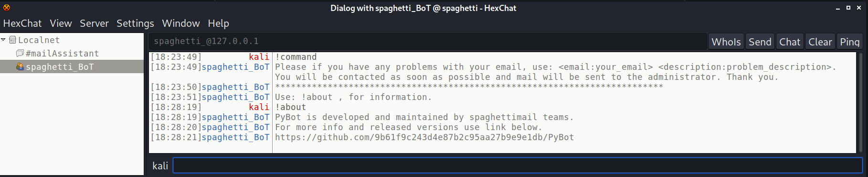Open the Server menu

(94, 23)
